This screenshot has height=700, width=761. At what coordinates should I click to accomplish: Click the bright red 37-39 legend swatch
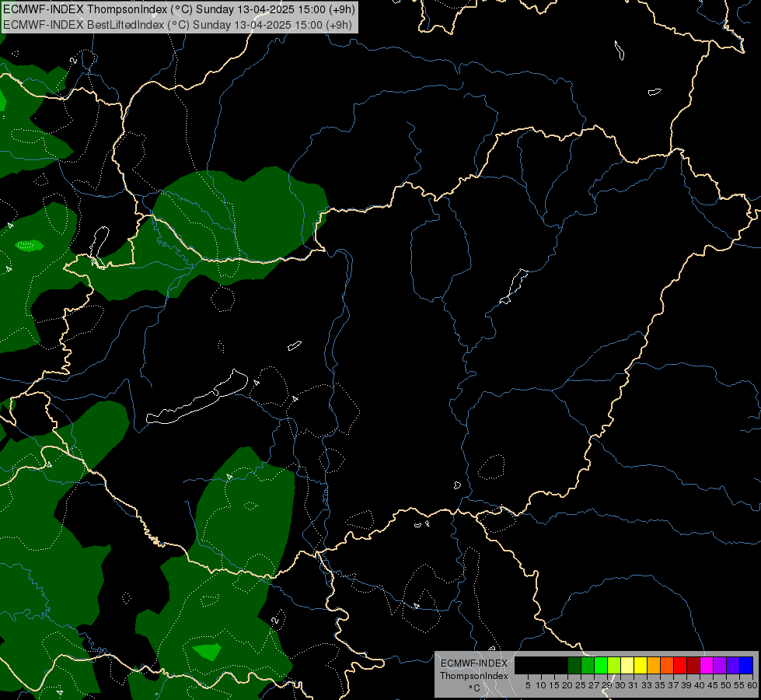click(x=680, y=665)
